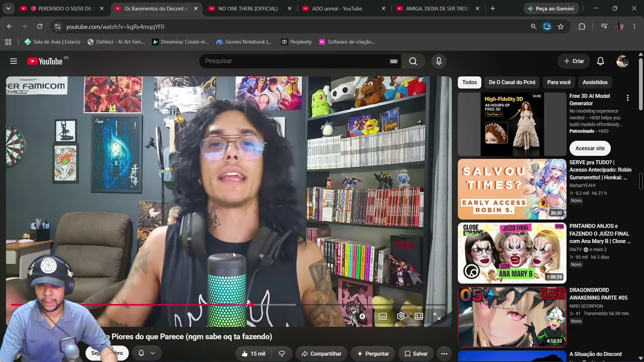Viewport: 644px width, 362px height.
Task: Enter fullscreen with the player arrows icon
Action: tap(437, 316)
